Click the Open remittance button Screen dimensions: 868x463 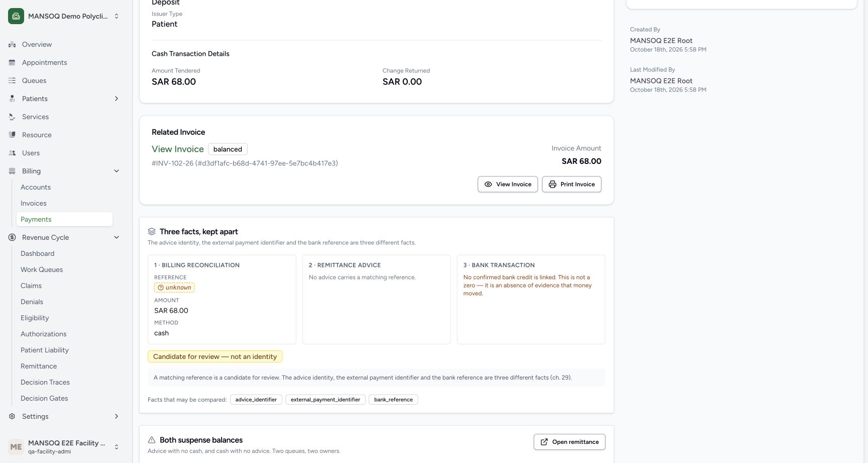(x=570, y=442)
